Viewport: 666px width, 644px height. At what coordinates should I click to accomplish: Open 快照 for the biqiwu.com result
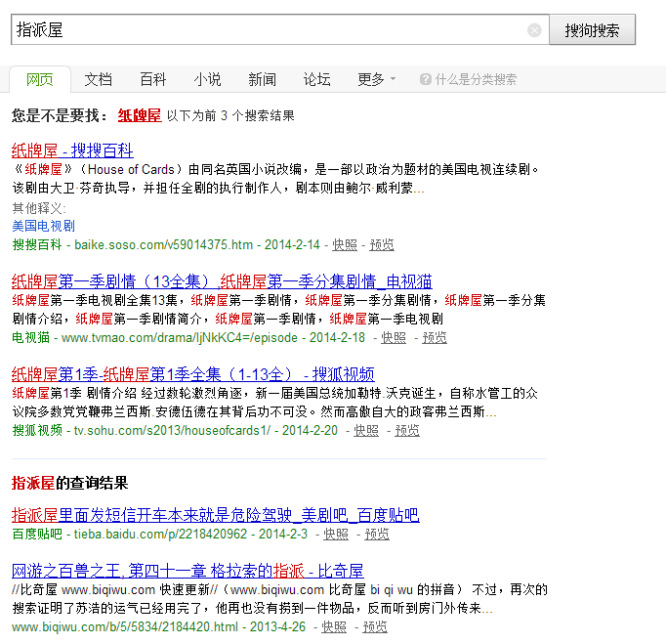[334, 627]
